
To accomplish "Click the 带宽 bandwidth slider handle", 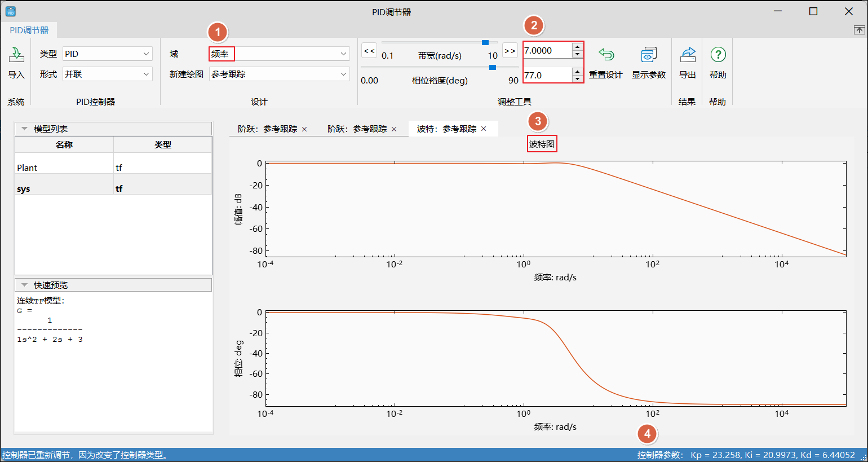I will tap(485, 42).
